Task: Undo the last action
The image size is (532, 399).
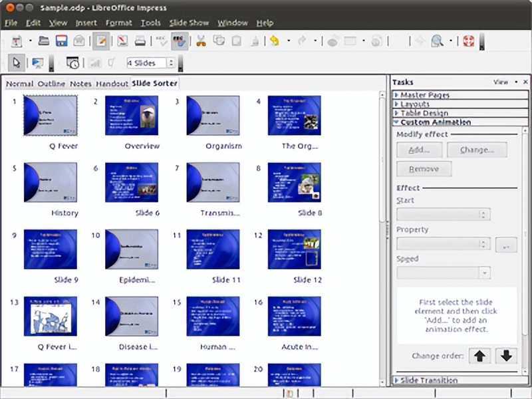Action: click(x=274, y=41)
